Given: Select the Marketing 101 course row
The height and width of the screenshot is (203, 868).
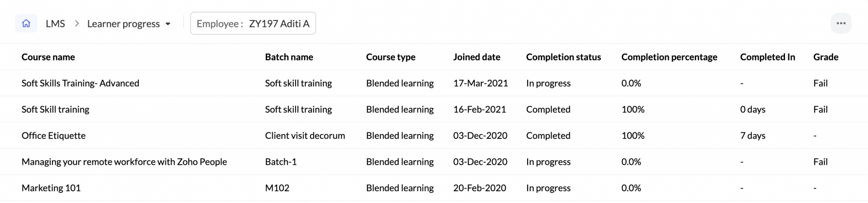Looking at the screenshot, I should point(51,188).
